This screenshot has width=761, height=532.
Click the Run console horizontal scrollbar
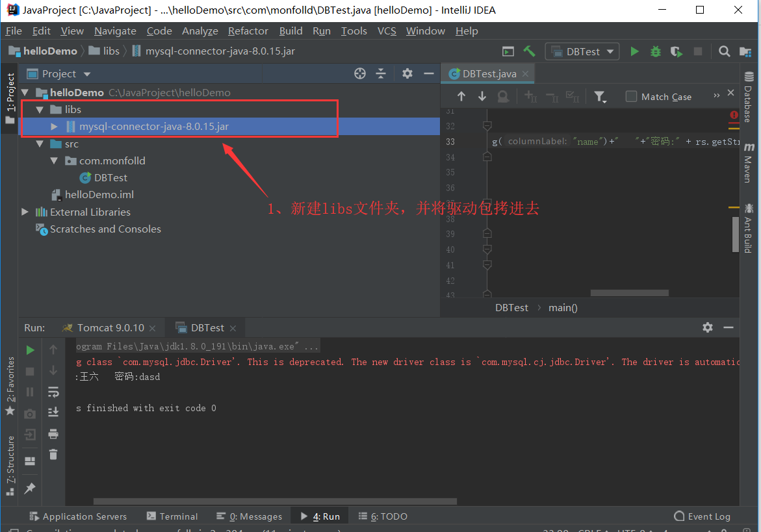pyautogui.click(x=275, y=501)
